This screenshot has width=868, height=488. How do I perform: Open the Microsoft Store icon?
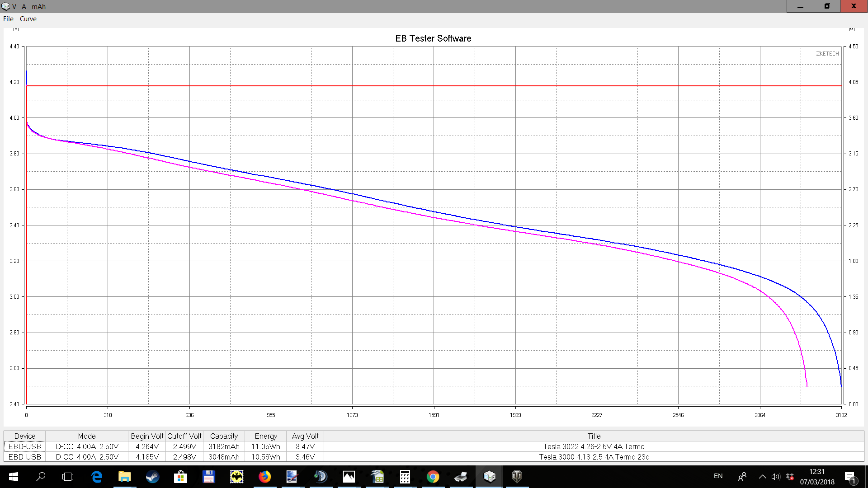180,476
